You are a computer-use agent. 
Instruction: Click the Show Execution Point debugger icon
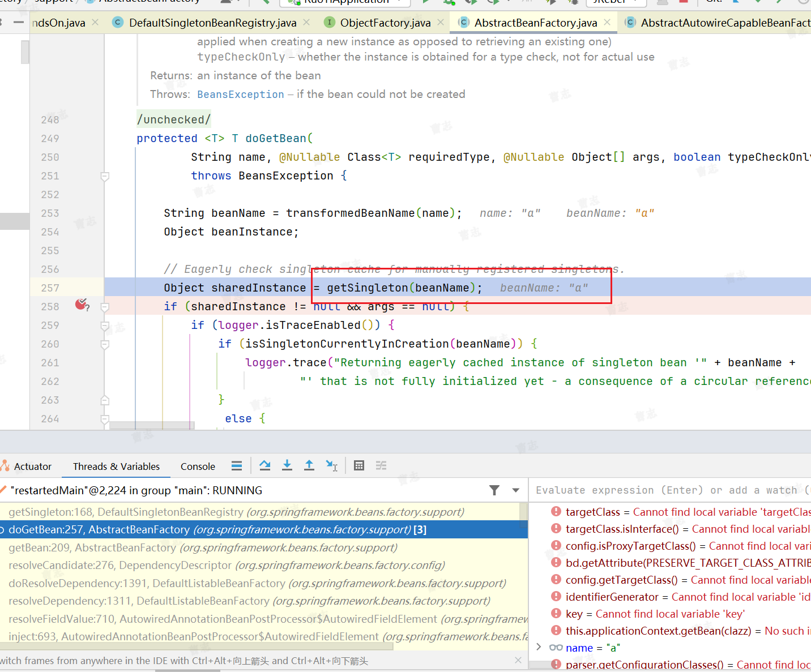[237, 465]
